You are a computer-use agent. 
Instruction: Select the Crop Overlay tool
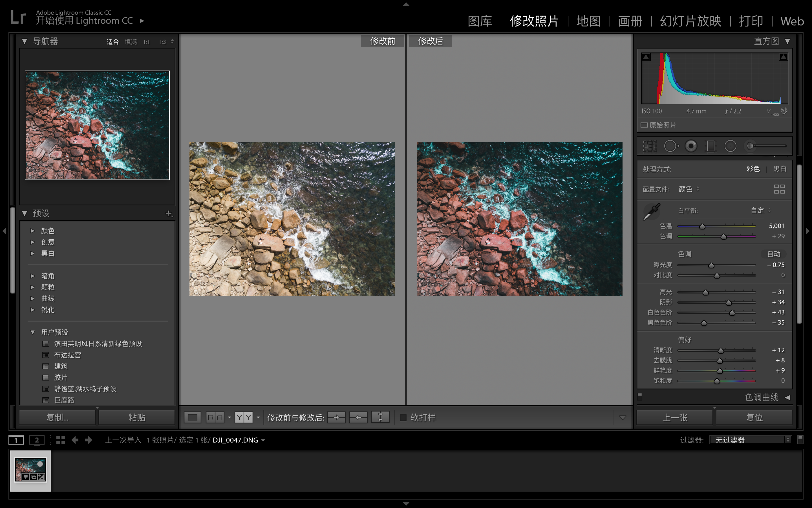point(650,146)
